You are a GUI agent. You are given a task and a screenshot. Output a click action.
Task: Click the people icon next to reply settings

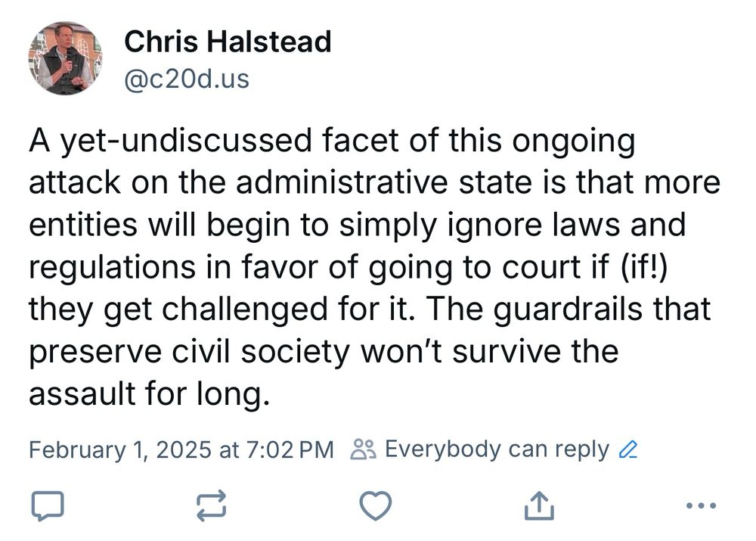pyautogui.click(x=363, y=448)
